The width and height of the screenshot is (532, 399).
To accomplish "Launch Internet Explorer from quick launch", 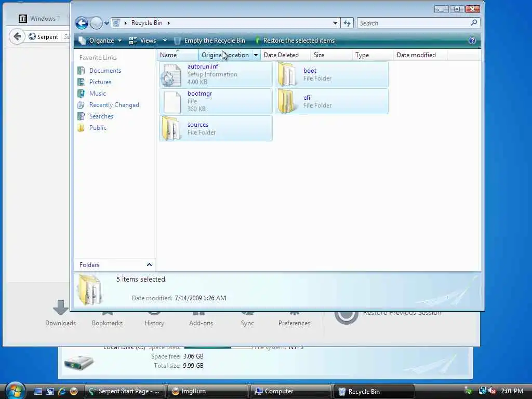I will pyautogui.click(x=62, y=391).
